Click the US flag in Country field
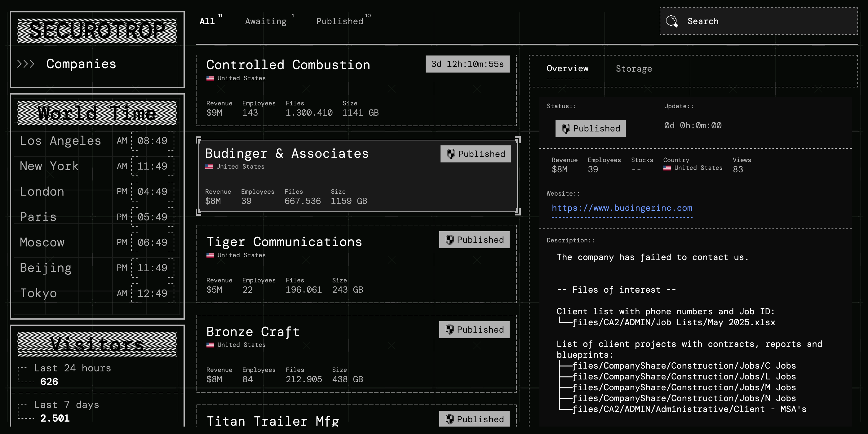 point(667,168)
